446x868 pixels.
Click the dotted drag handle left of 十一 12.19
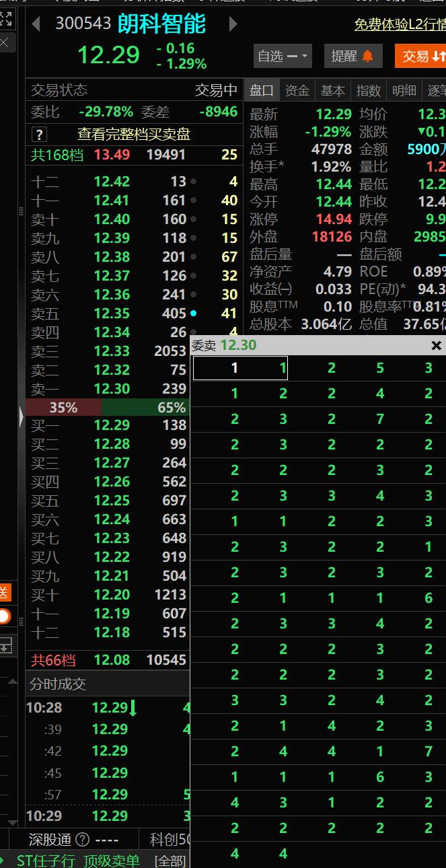pos(22,621)
